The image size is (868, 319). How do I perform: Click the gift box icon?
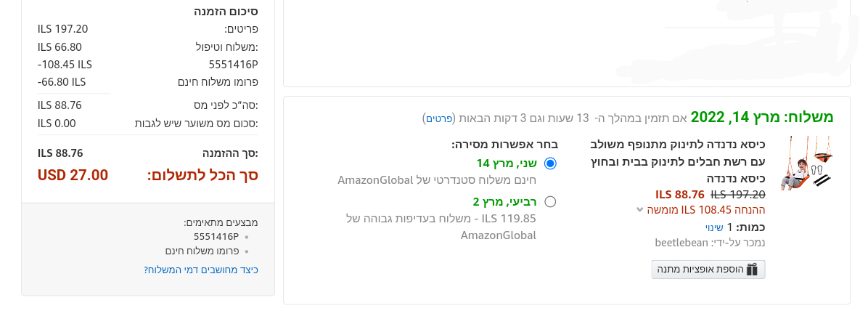[x=752, y=270]
